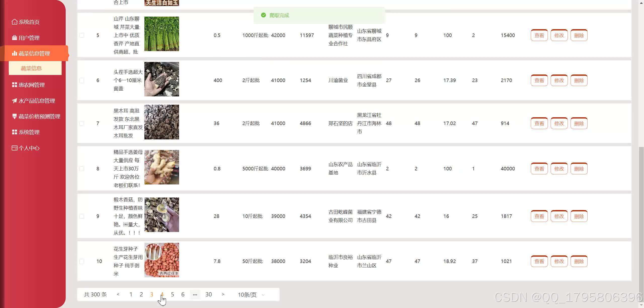
Task: Open the ginger product thumbnail
Action: point(162,167)
